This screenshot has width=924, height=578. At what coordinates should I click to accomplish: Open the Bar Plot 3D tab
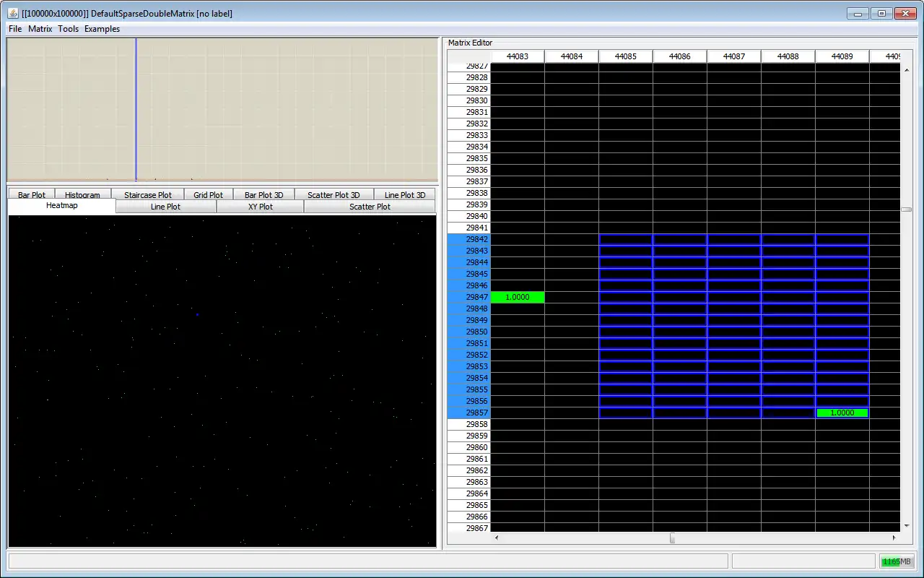[x=263, y=194]
